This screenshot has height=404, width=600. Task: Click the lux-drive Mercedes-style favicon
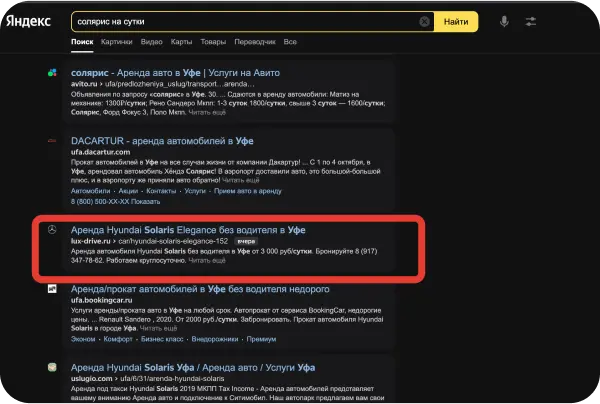point(52,230)
